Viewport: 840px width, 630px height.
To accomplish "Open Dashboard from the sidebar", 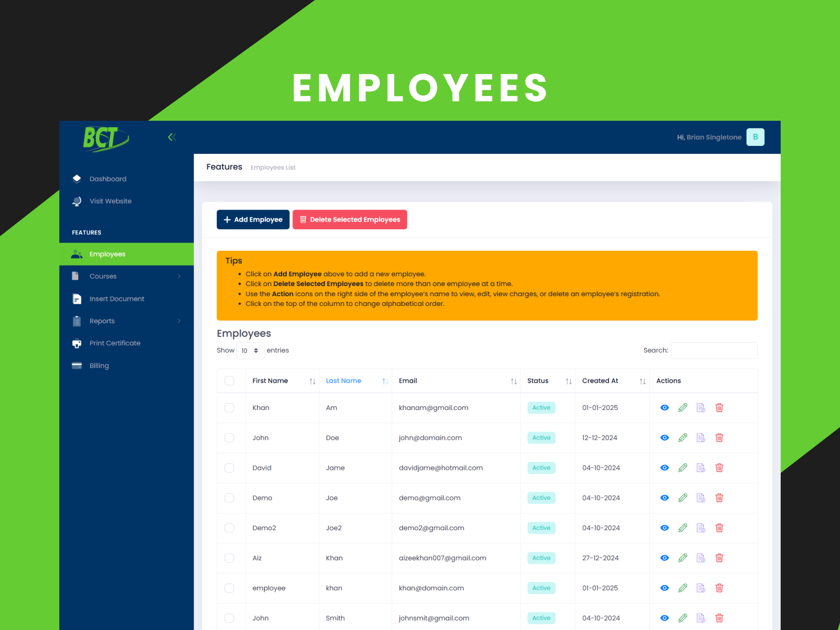I will (108, 179).
